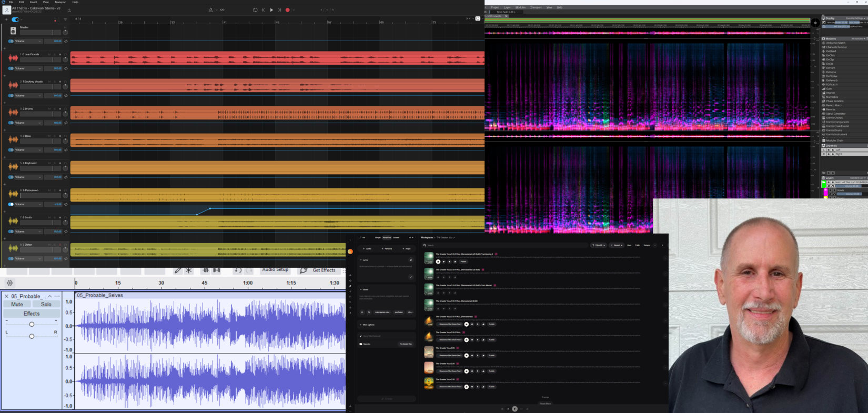This screenshot has width=868, height=413.
Task: Open the Transport menu in Cakewalk
Action: tap(60, 2)
